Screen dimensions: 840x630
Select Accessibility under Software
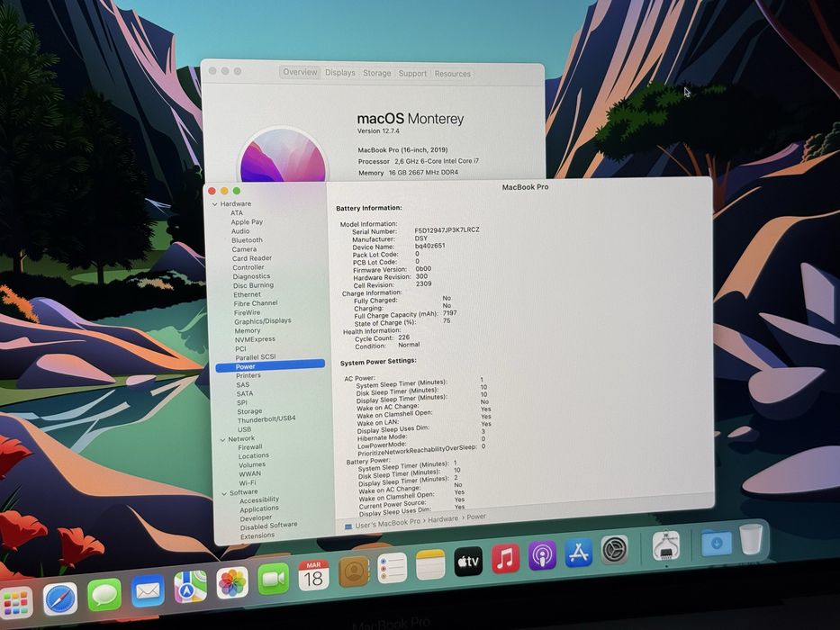tap(259, 500)
